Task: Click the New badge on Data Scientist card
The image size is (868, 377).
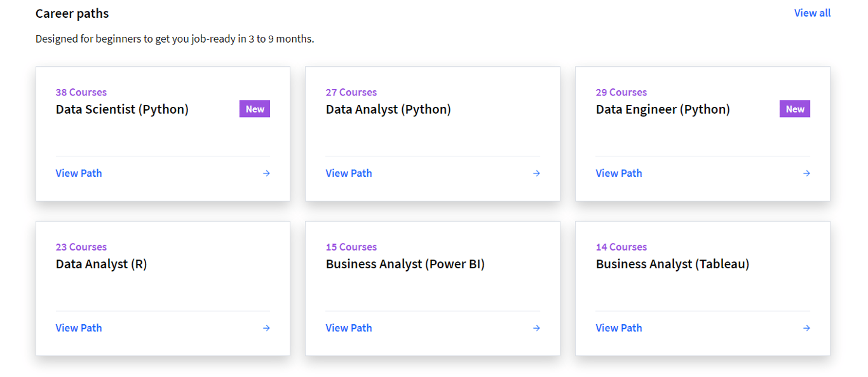Action: [255, 109]
